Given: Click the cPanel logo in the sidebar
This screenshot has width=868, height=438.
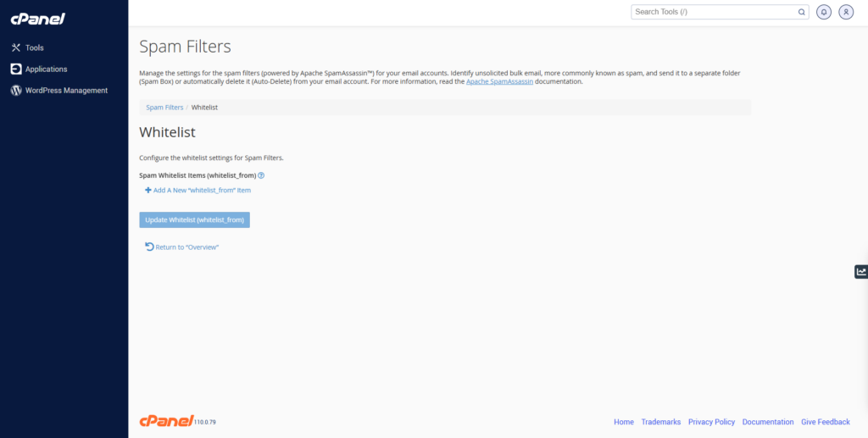Looking at the screenshot, I should tap(37, 19).
